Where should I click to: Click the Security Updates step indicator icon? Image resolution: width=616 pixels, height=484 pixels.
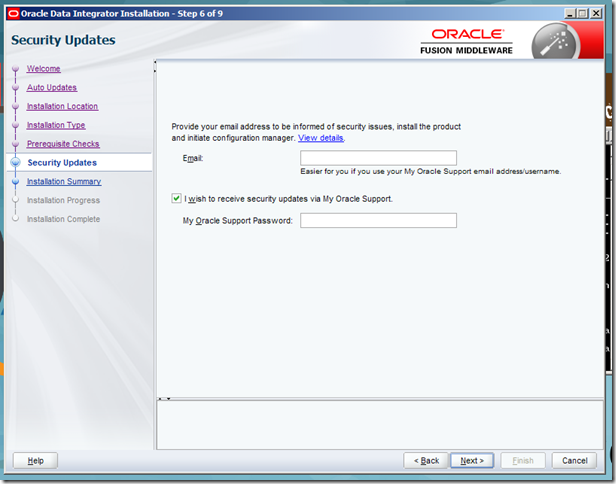(16, 162)
